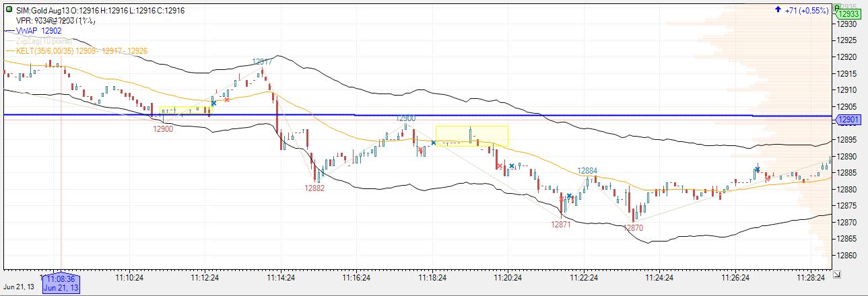Click the teal 12900 swing high label
868x296 pixels.
click(405, 118)
